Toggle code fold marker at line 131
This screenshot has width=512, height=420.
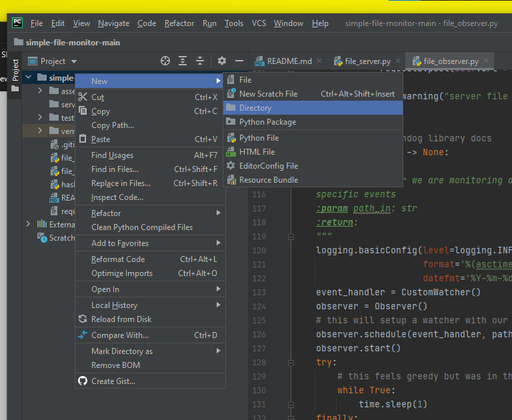[291, 404]
